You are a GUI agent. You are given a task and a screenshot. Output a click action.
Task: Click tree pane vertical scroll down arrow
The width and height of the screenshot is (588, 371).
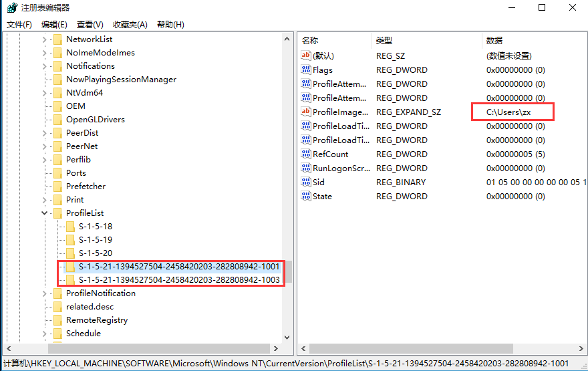(287, 337)
